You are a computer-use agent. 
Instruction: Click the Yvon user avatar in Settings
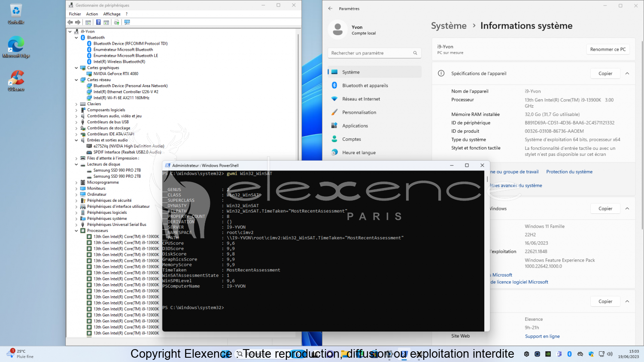tap(338, 30)
